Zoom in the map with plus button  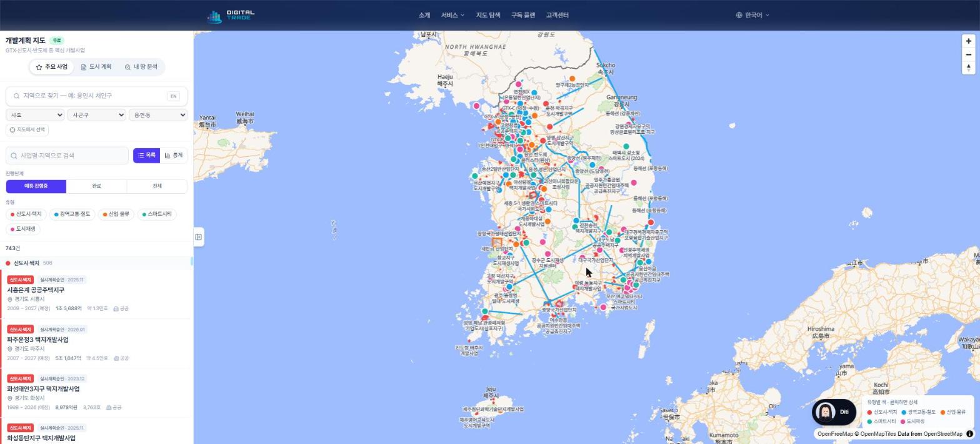[968, 41]
